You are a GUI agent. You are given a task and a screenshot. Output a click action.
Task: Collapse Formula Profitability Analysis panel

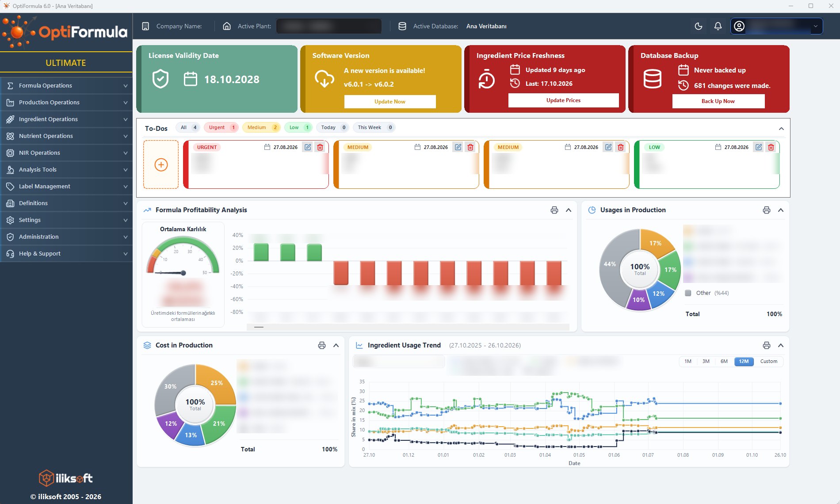(569, 210)
